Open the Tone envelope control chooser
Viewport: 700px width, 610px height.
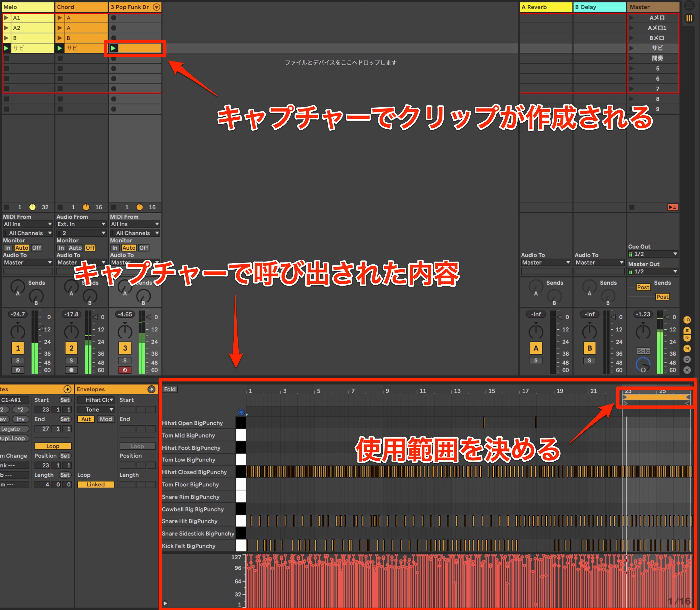[x=96, y=409]
